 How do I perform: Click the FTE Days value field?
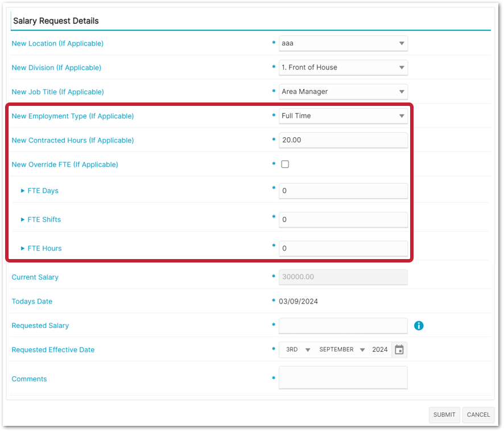click(343, 191)
